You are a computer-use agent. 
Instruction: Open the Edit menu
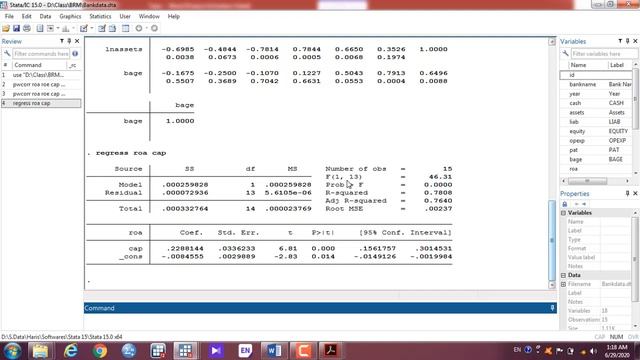(x=27, y=16)
